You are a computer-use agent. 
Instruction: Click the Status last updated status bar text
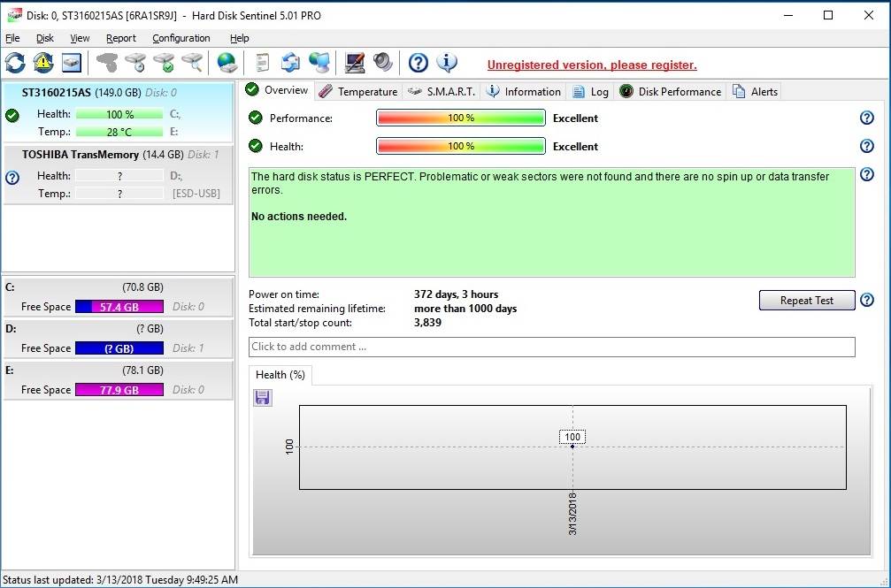(x=120, y=580)
